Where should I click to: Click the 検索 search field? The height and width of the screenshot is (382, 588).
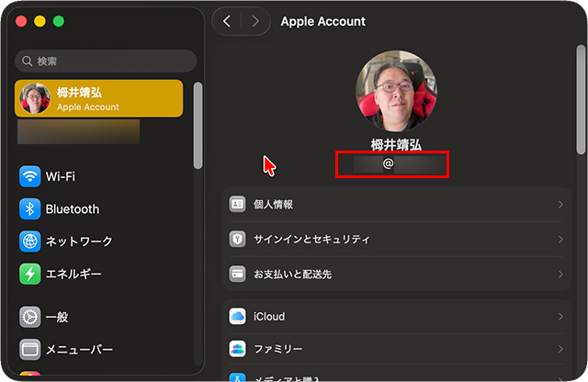tap(106, 62)
